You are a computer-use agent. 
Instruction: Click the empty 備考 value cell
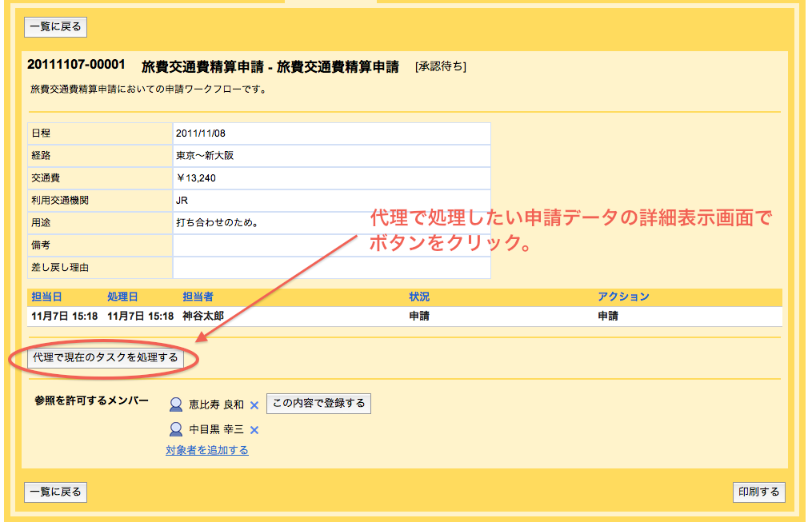[331, 245]
